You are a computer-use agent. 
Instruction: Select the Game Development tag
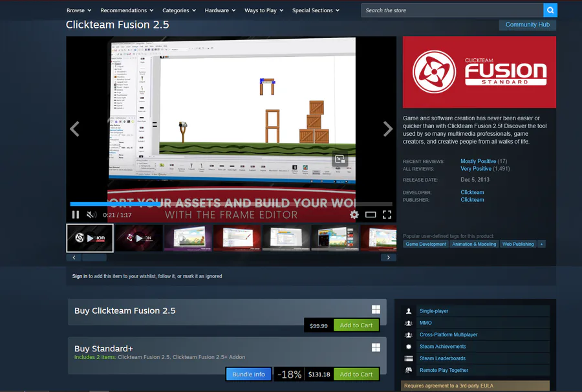[426, 245]
